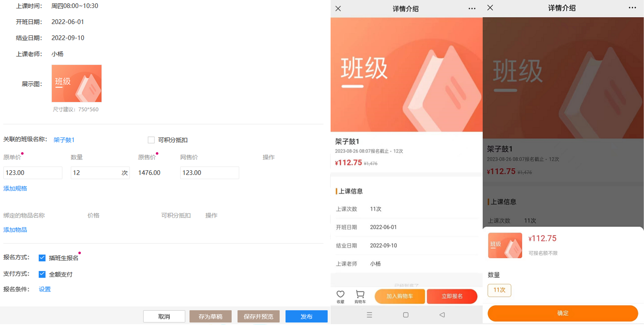Click the 展示图 thumbnail image

tap(76, 83)
